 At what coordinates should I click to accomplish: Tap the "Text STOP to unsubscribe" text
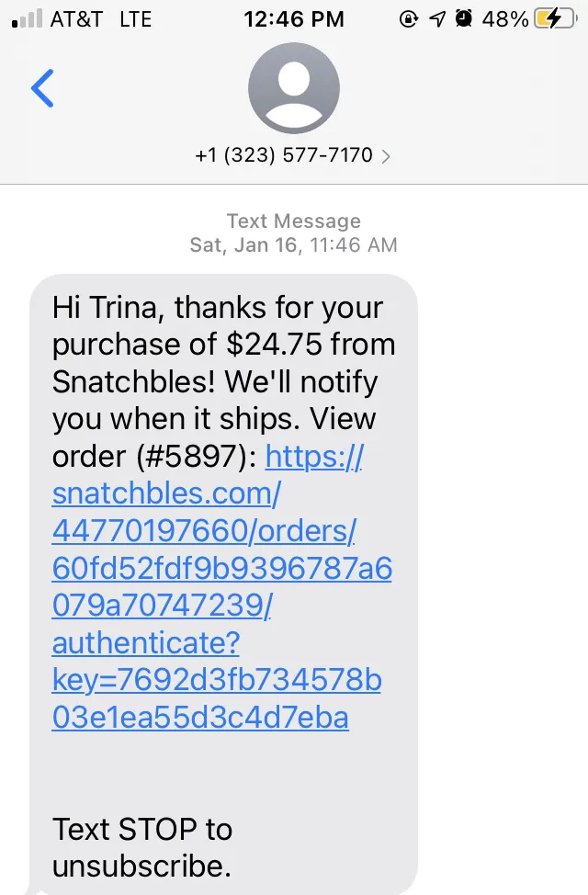coord(142,847)
